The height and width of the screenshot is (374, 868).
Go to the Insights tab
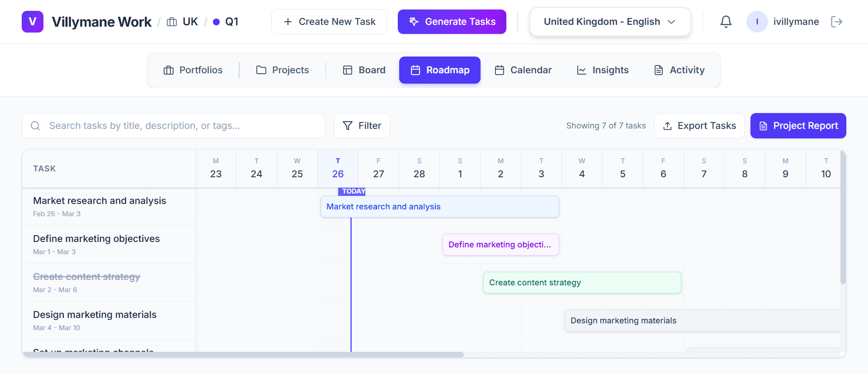tap(603, 70)
